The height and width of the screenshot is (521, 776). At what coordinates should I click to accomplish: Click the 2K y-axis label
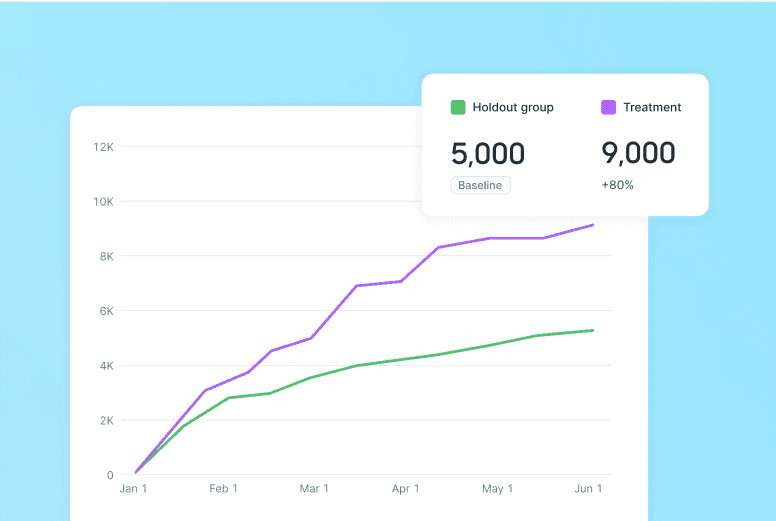click(x=106, y=421)
